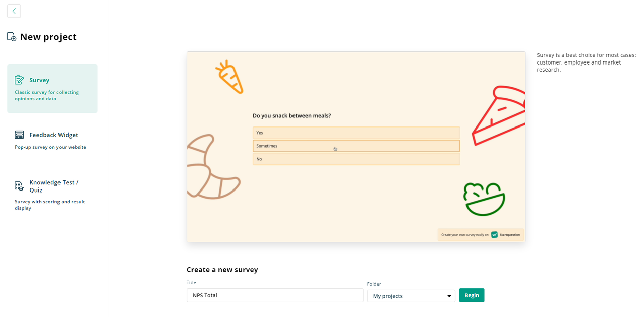Choose the "No" answer option
Viewport: 644px width, 317px height.
coord(356,159)
